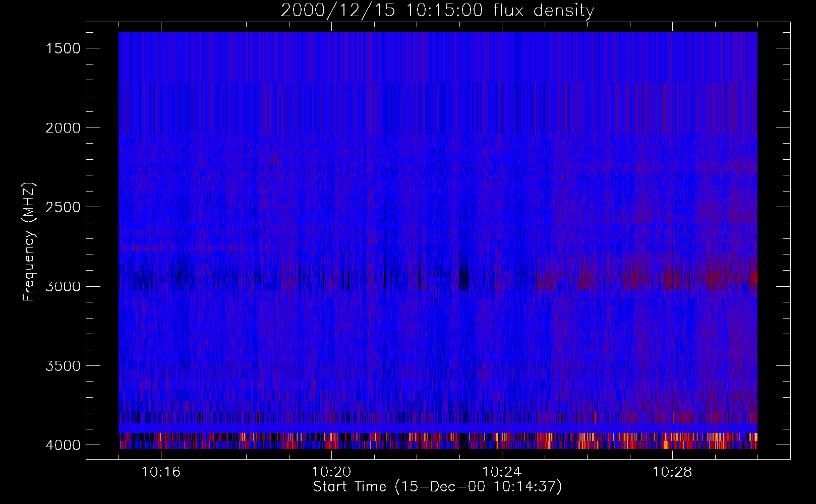Image resolution: width=816 pixels, height=504 pixels.
Task: Select the 2000 frequency axis label
Action: click(x=63, y=128)
